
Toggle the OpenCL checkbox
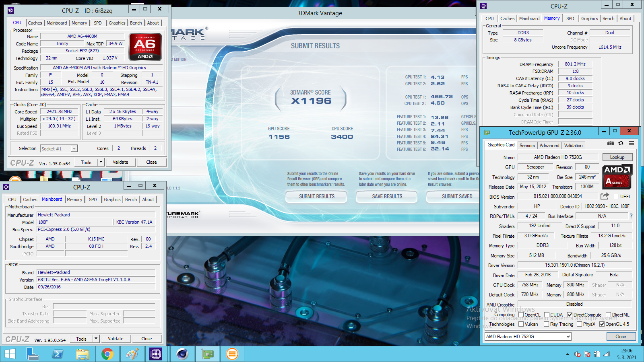pos(521,315)
